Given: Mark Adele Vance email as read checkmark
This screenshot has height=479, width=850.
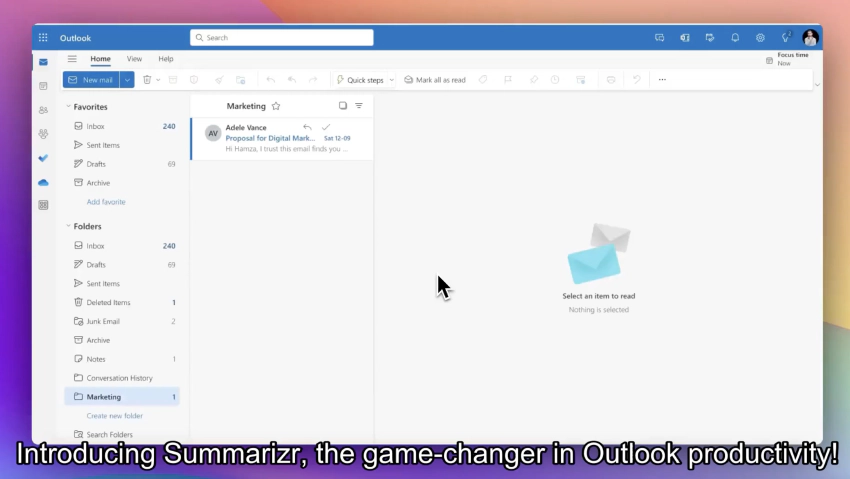Looking at the screenshot, I should tap(326, 127).
